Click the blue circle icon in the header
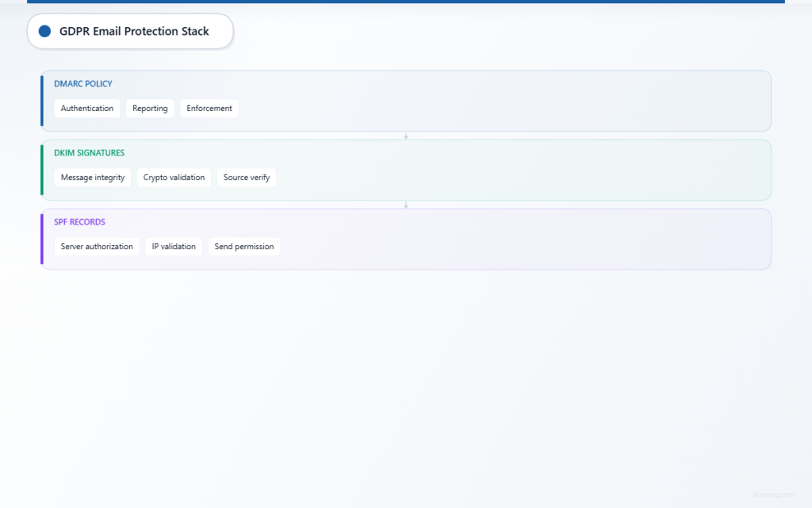Viewport: 812px width, 508px height. click(x=44, y=31)
